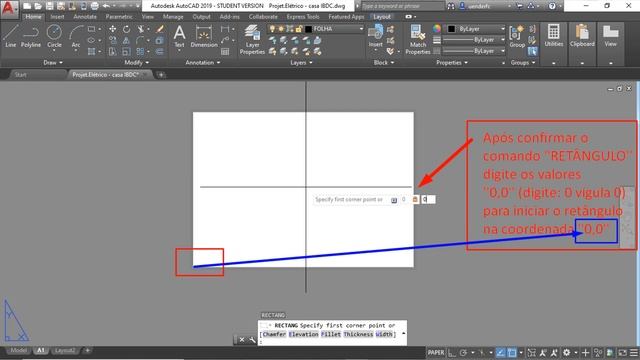The image size is (640, 360).
Task: Open the Manage ribbon tab
Action: tap(173, 17)
